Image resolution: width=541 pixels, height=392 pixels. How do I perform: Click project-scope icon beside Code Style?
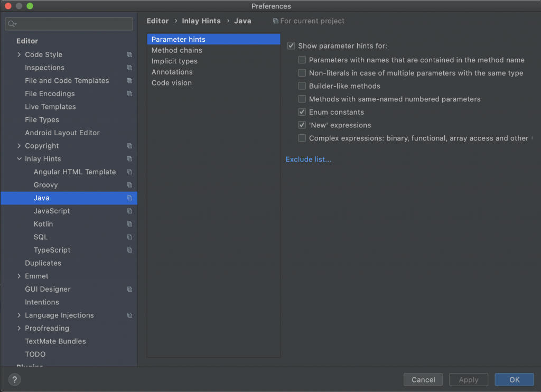point(129,55)
